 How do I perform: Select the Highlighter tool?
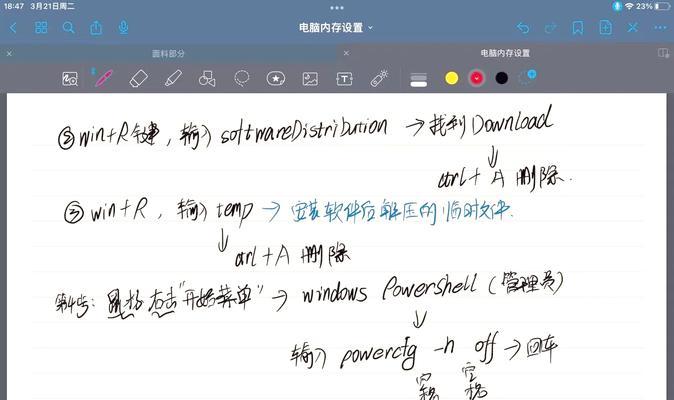[173, 79]
